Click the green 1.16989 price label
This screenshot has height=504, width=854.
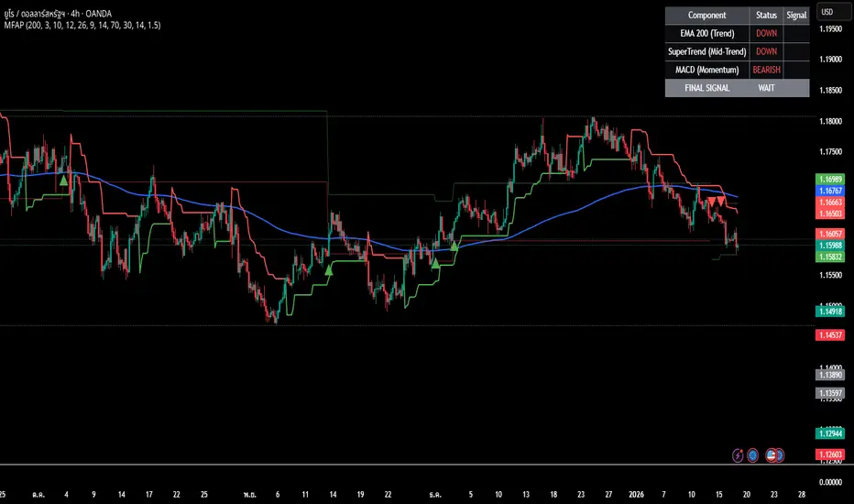(830, 180)
